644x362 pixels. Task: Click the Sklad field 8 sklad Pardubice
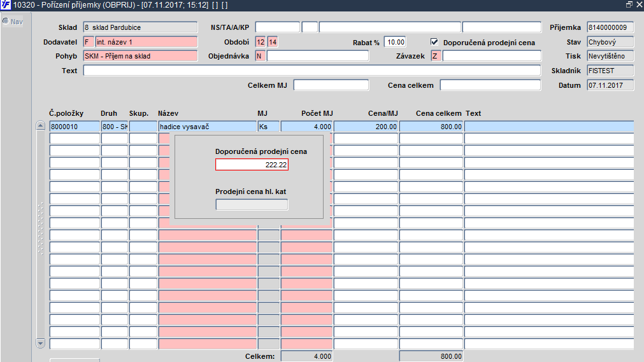(x=140, y=27)
